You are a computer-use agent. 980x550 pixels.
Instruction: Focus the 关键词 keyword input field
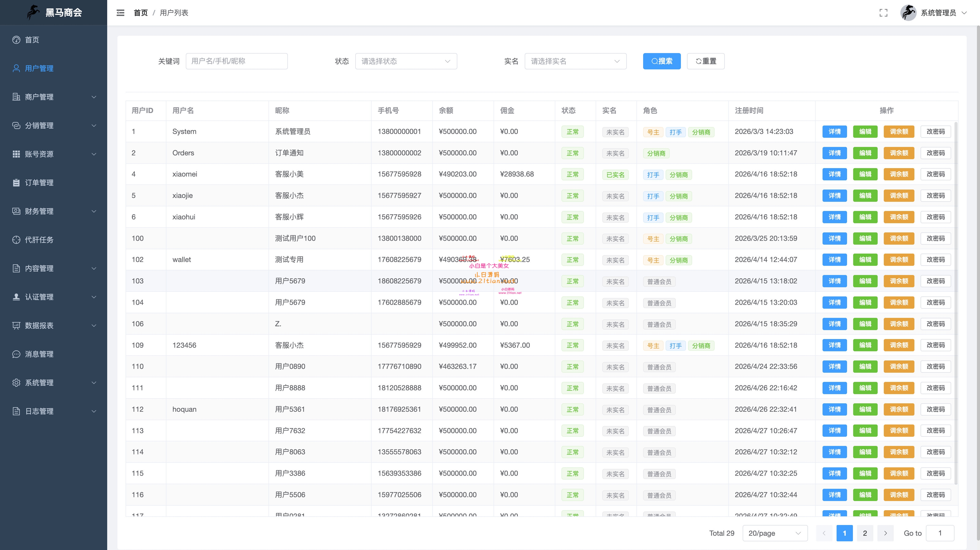[236, 61]
